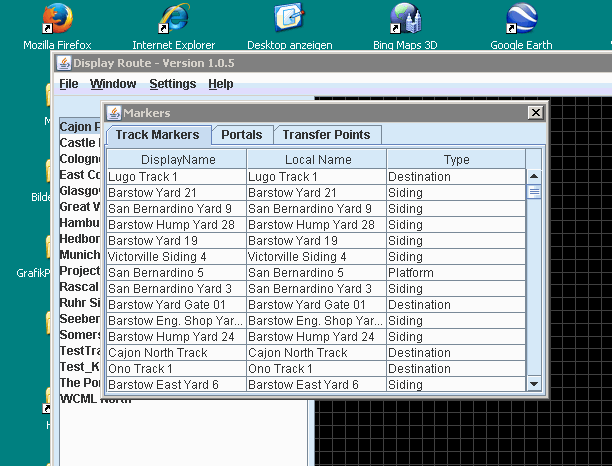
Task: Close the Markers dialog window
Action: [x=535, y=113]
